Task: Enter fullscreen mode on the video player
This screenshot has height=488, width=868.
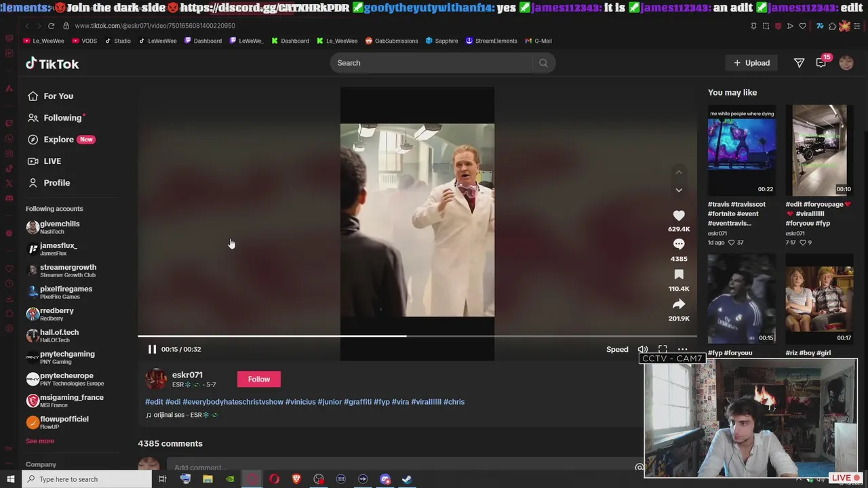Action: (x=663, y=349)
